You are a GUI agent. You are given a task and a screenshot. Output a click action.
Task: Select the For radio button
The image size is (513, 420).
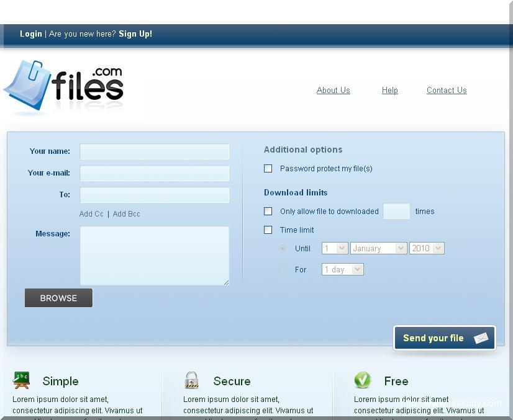pos(283,269)
